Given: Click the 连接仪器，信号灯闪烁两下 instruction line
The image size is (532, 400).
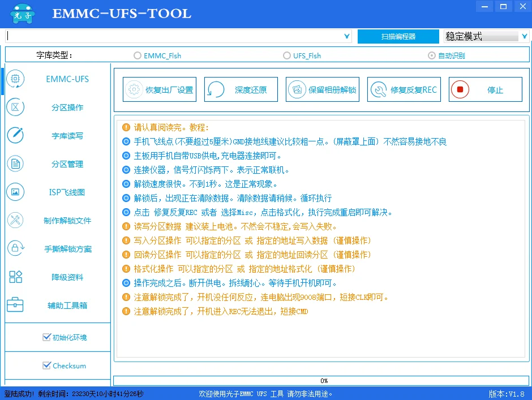Looking at the screenshot, I should (x=211, y=170).
